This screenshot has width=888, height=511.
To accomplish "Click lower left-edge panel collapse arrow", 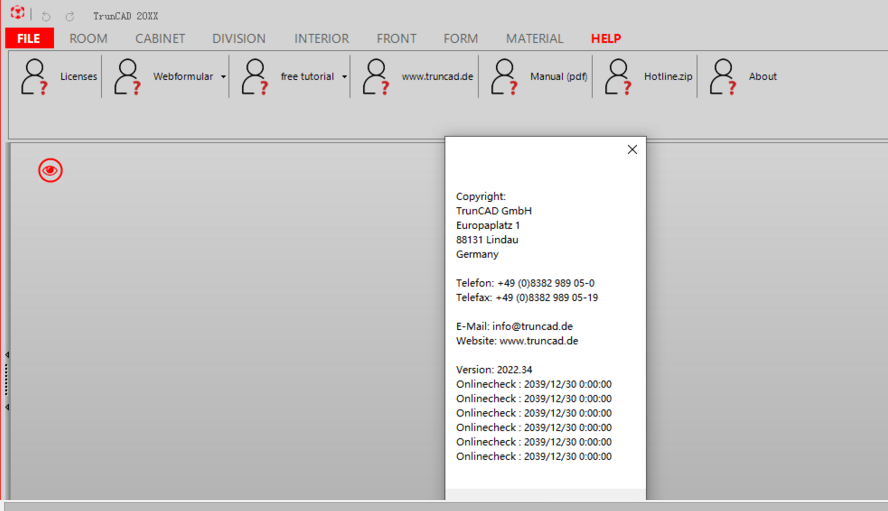I will click(7, 407).
